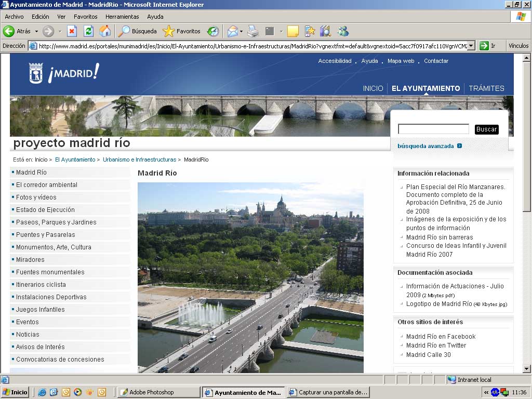Click the Print toolbar icon
This screenshot has height=399, width=532.
(253, 31)
